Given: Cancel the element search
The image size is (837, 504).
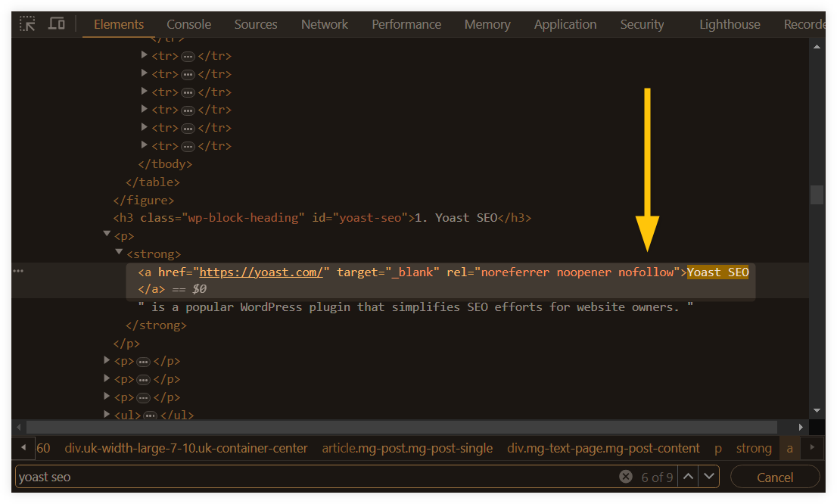Looking at the screenshot, I should tap(774, 477).
